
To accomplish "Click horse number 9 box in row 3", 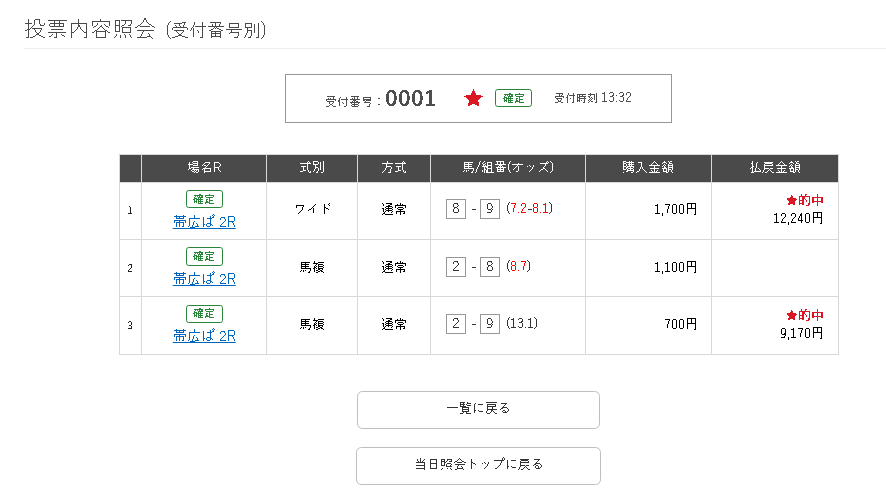I will point(490,324).
